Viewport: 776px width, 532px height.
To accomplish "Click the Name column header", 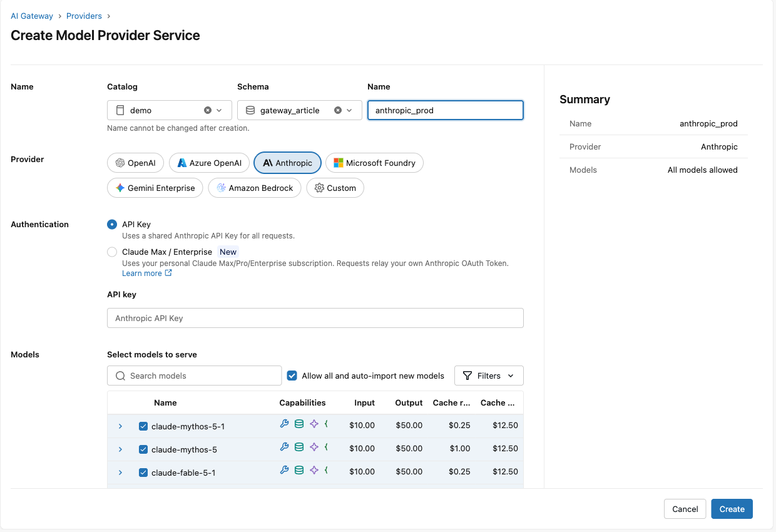I will [165, 402].
